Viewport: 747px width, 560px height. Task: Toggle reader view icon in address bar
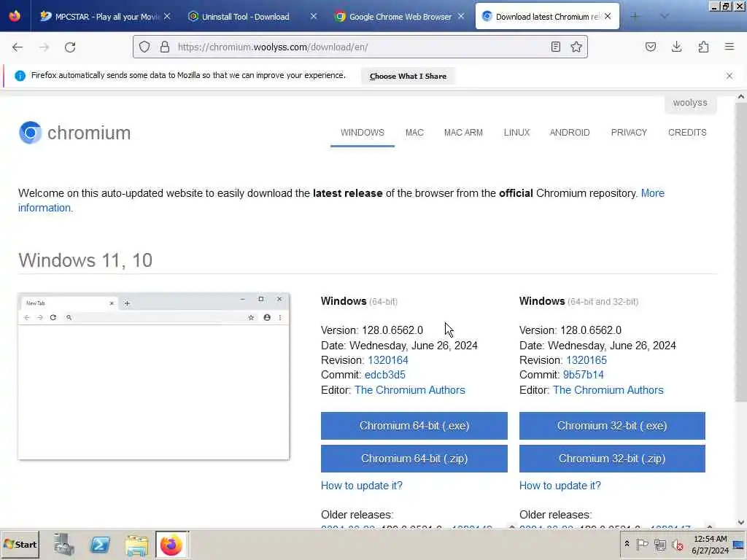(x=555, y=47)
